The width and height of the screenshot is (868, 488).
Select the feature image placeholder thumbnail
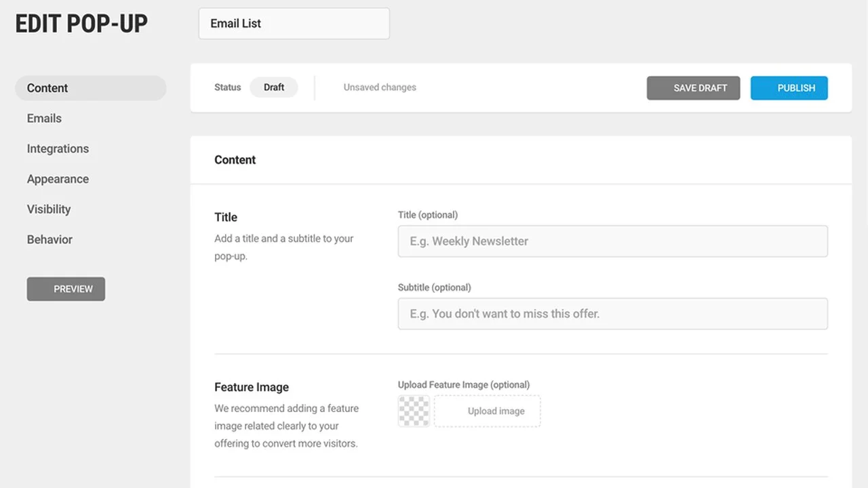click(413, 411)
